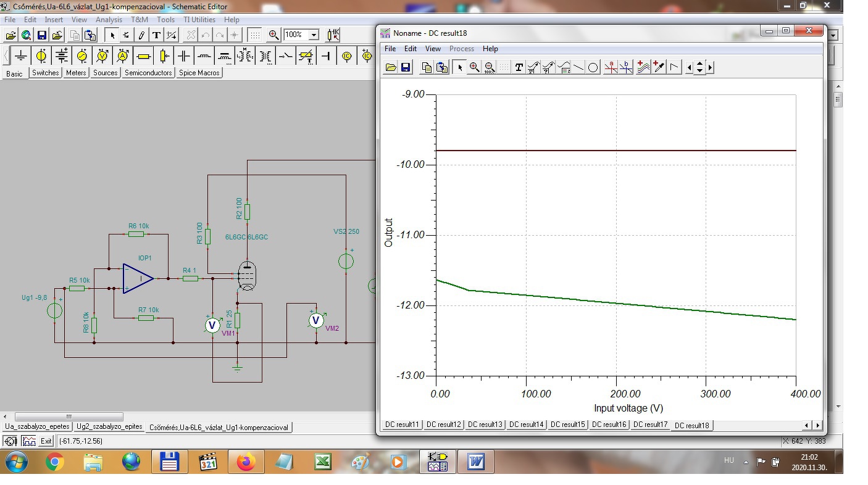This screenshot has width=868, height=485.
Task: Click zoom-in magnifier in the DC result window
Action: click(x=474, y=67)
